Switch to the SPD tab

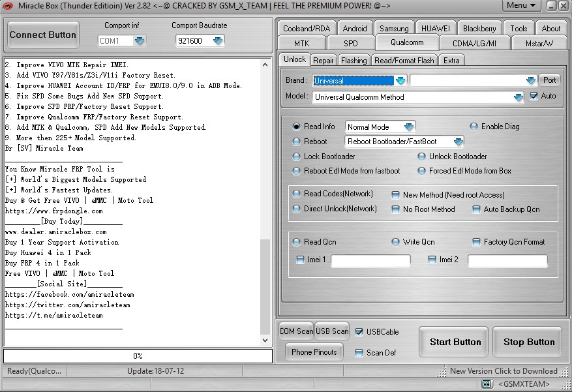[350, 44]
